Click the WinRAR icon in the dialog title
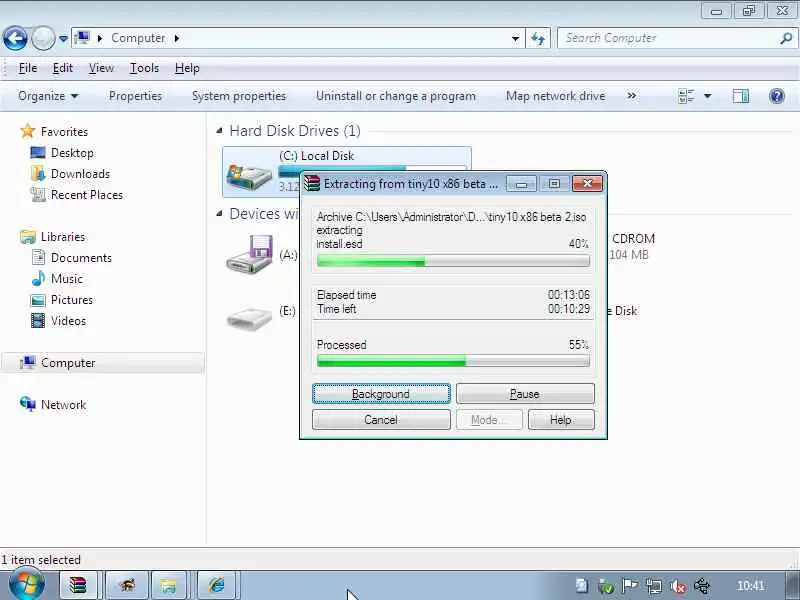This screenshot has height=600, width=800. [x=311, y=184]
